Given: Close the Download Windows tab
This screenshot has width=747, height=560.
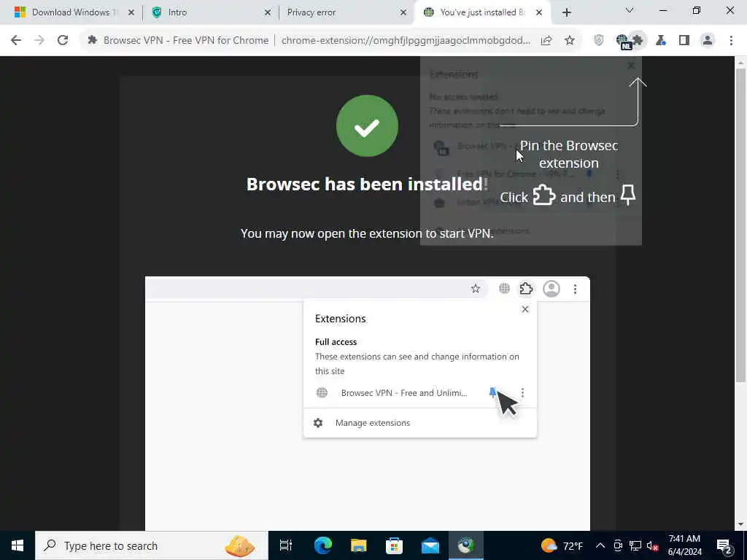Looking at the screenshot, I should click(131, 12).
